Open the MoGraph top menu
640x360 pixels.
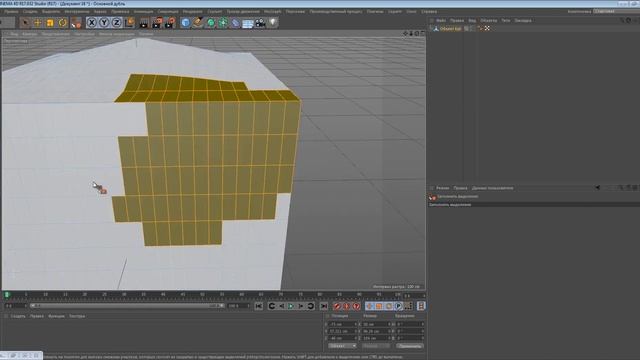pyautogui.click(x=272, y=11)
